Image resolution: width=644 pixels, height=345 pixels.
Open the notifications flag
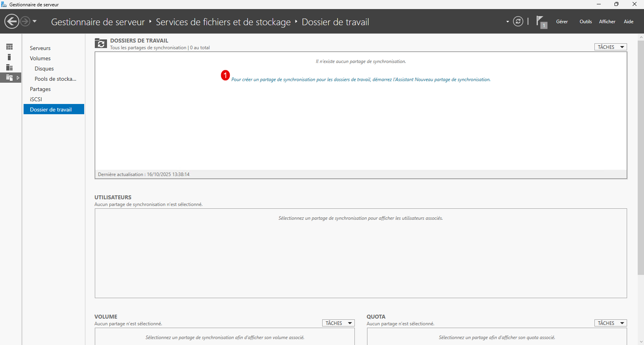tap(541, 22)
